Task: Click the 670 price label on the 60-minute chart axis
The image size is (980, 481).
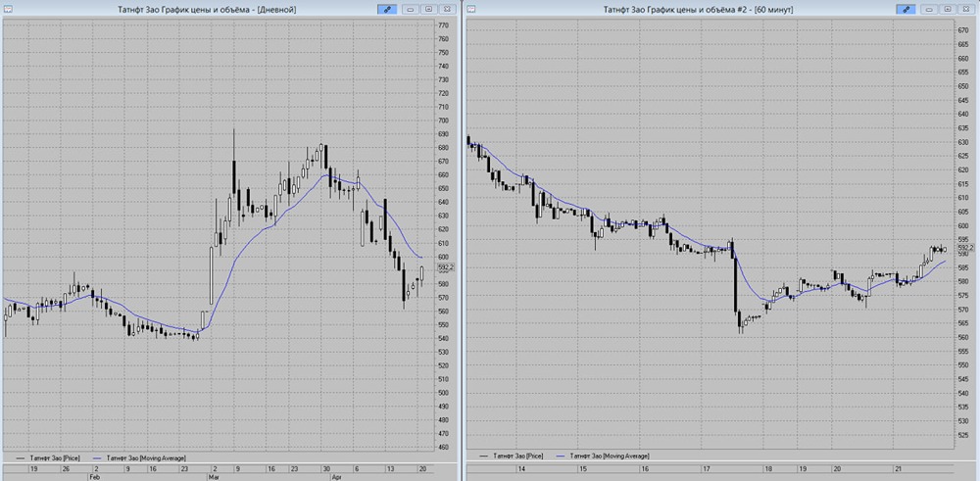Action: point(963,30)
